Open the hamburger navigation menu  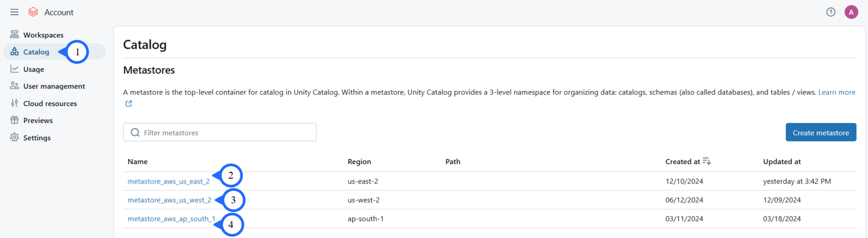click(x=15, y=12)
